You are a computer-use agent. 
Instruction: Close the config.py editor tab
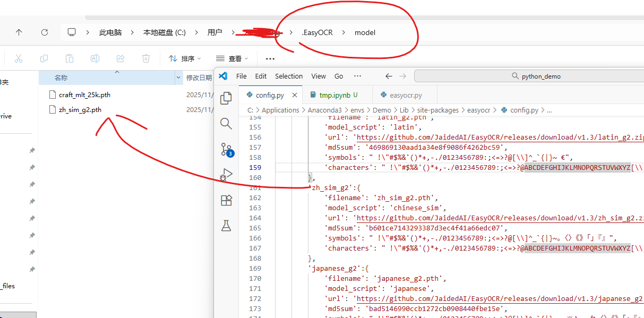point(294,96)
